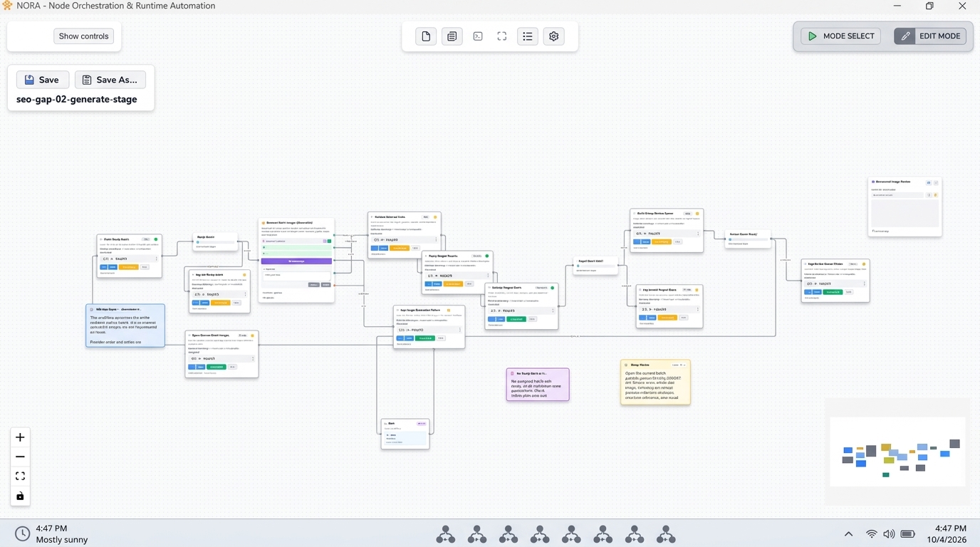
Task: Open the taskbar clock showing 10/4/2026
Action: click(x=947, y=534)
